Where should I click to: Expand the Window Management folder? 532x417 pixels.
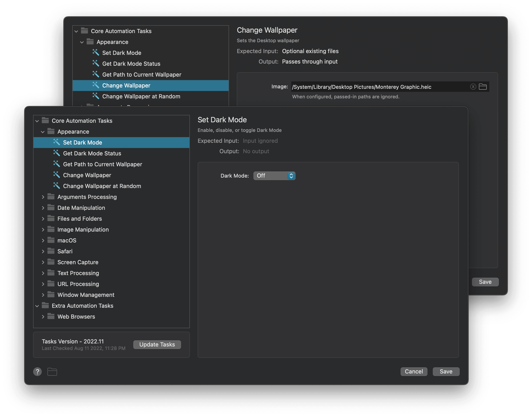(x=43, y=295)
